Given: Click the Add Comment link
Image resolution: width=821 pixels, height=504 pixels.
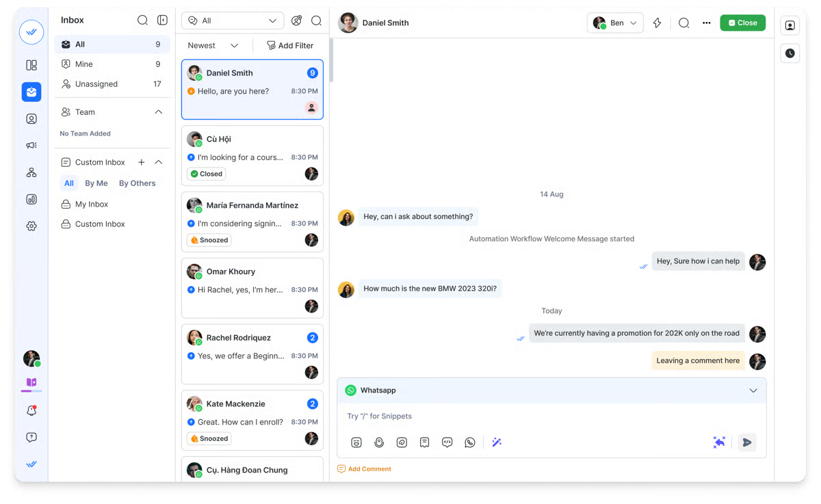Looking at the screenshot, I should coord(369,469).
